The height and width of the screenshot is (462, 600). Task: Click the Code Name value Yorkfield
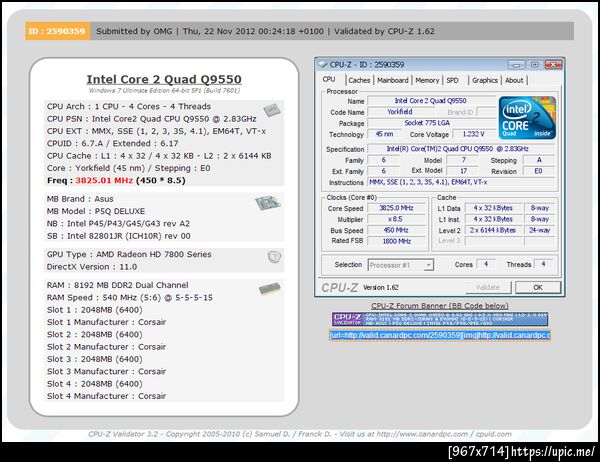[x=401, y=112]
